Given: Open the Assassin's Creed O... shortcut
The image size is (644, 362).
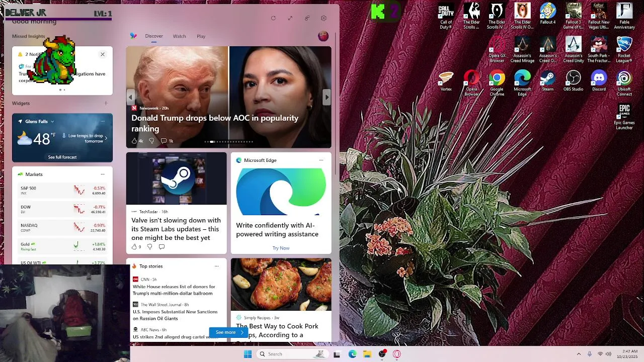Looking at the screenshot, I should (x=548, y=50).
